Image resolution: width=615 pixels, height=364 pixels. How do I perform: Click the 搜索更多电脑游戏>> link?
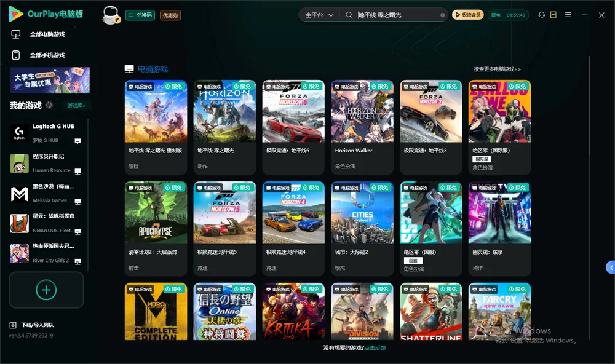(498, 69)
